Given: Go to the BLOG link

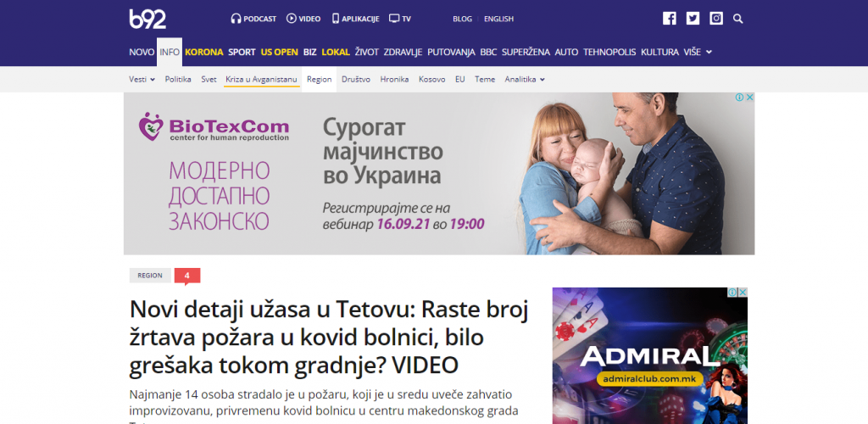Looking at the screenshot, I should (x=462, y=19).
